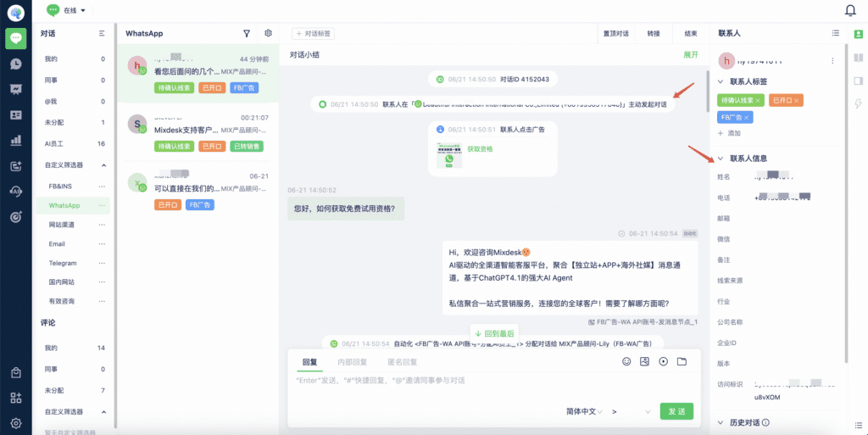The height and width of the screenshot is (435, 868).
Task: Open the 简体中文 language dropdown
Action: point(584,412)
